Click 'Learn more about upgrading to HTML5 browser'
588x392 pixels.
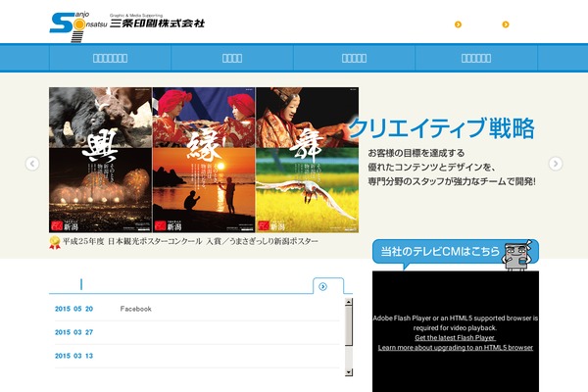(x=456, y=347)
